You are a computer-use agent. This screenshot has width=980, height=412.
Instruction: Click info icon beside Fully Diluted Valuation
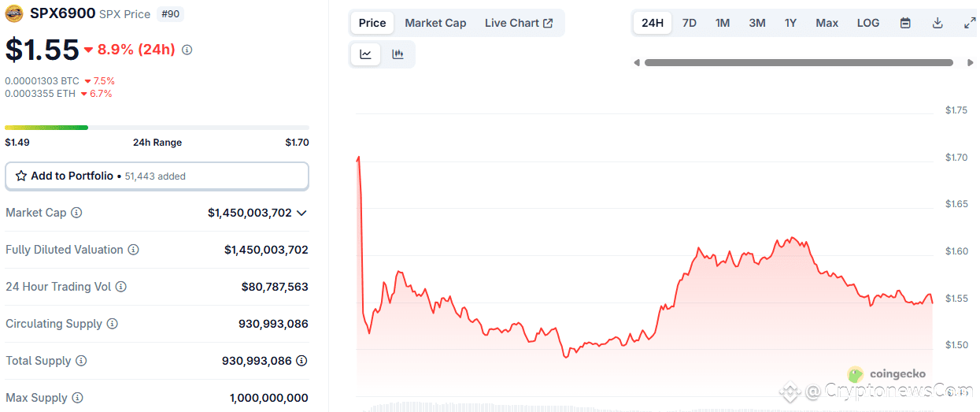[134, 250]
